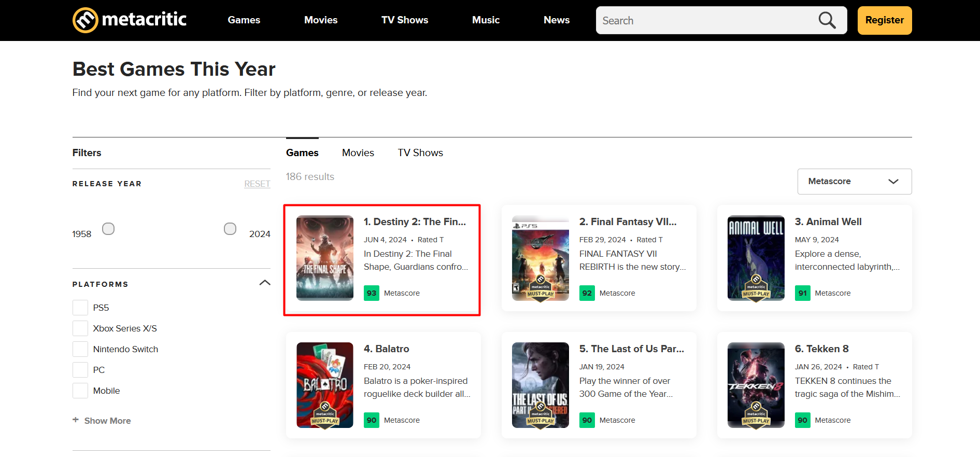Switch to the Movies results tab
This screenshot has height=457, width=980.
point(358,153)
